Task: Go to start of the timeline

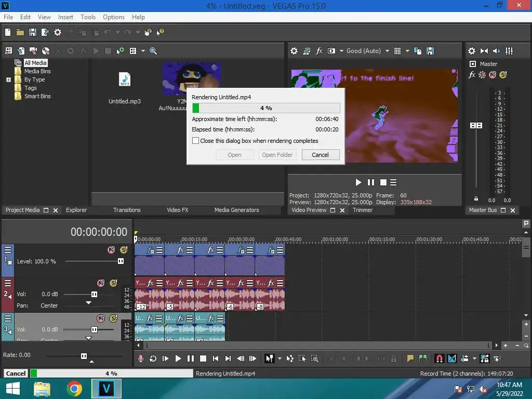Action: tap(216, 358)
